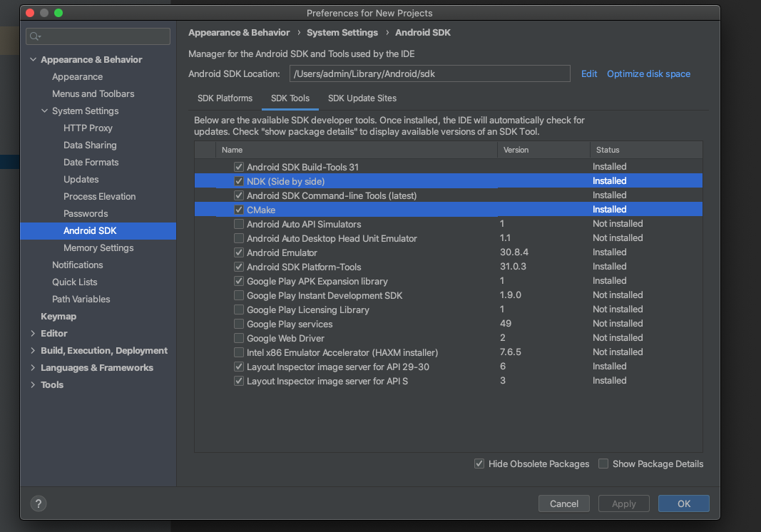The height and width of the screenshot is (532, 761).
Task: Select the SDK Tools tab
Action: point(290,98)
